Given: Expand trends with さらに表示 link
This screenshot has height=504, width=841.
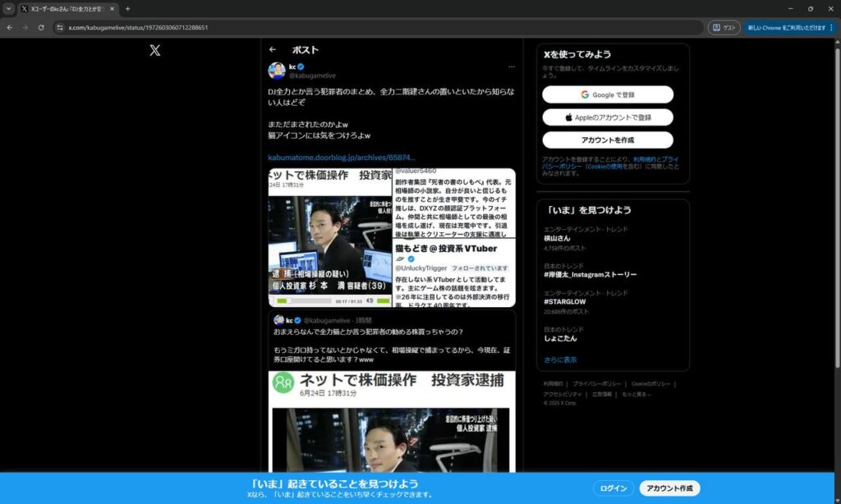Looking at the screenshot, I should 560,360.
